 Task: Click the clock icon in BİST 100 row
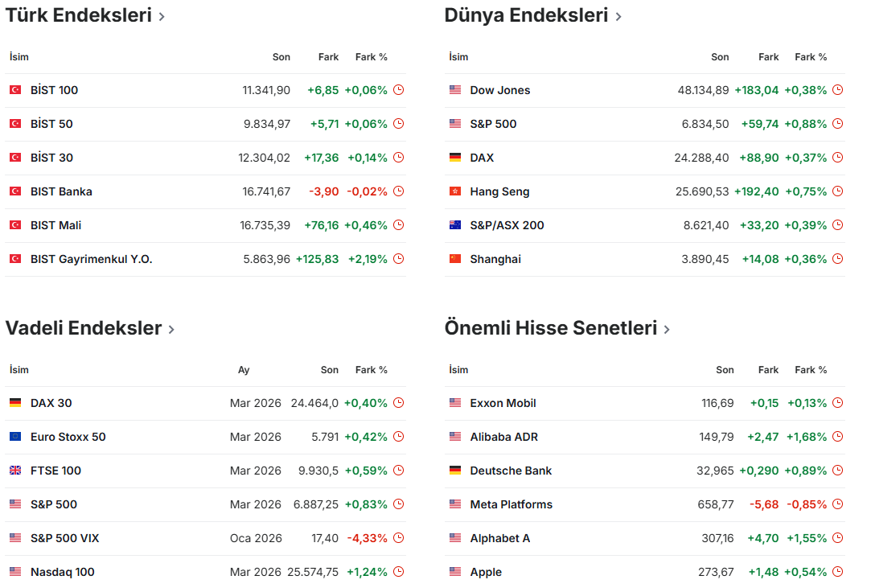click(398, 90)
